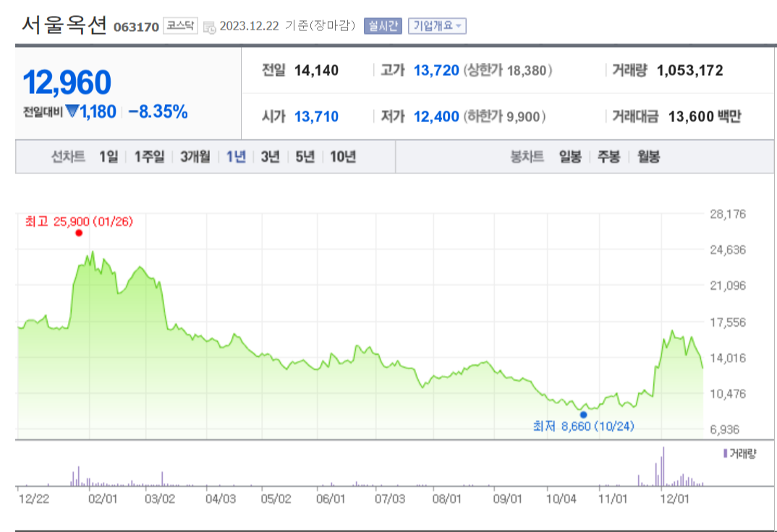Click the 2023.12.22 기준(장마감) date text
The image size is (777, 532).
[287, 26]
